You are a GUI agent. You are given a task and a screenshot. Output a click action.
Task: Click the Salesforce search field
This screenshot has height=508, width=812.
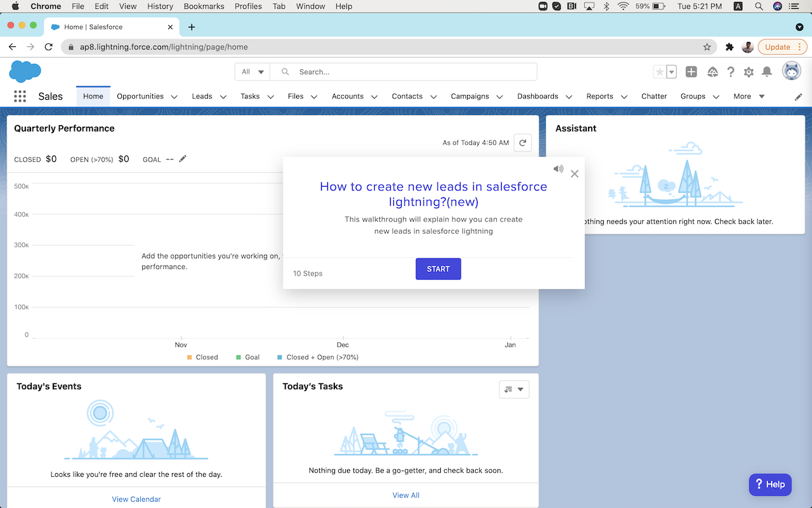pos(403,72)
